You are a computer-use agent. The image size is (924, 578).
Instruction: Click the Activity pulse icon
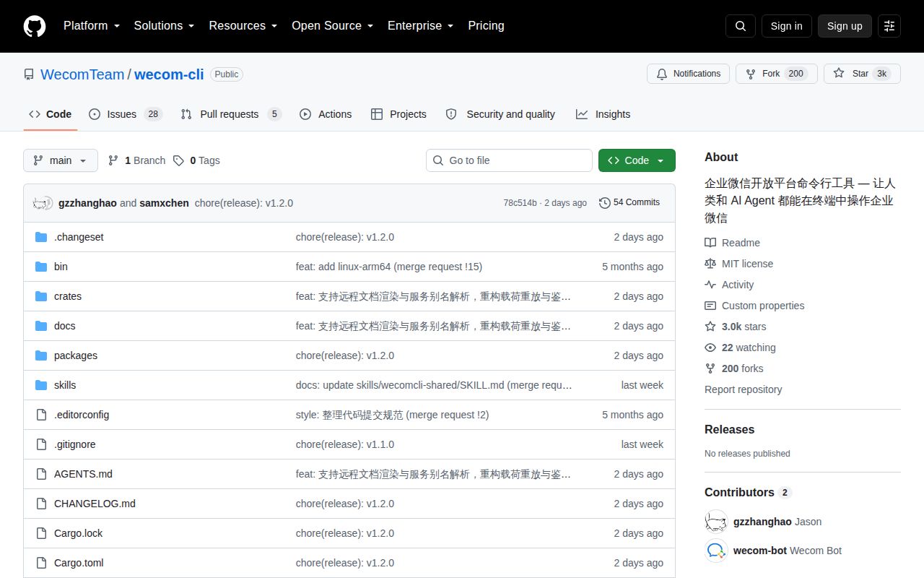710,285
